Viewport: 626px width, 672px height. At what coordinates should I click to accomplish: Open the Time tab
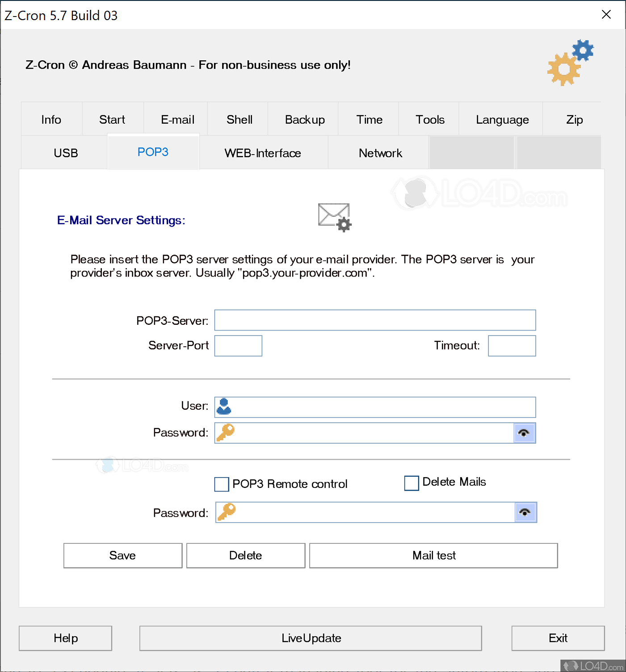(x=369, y=119)
